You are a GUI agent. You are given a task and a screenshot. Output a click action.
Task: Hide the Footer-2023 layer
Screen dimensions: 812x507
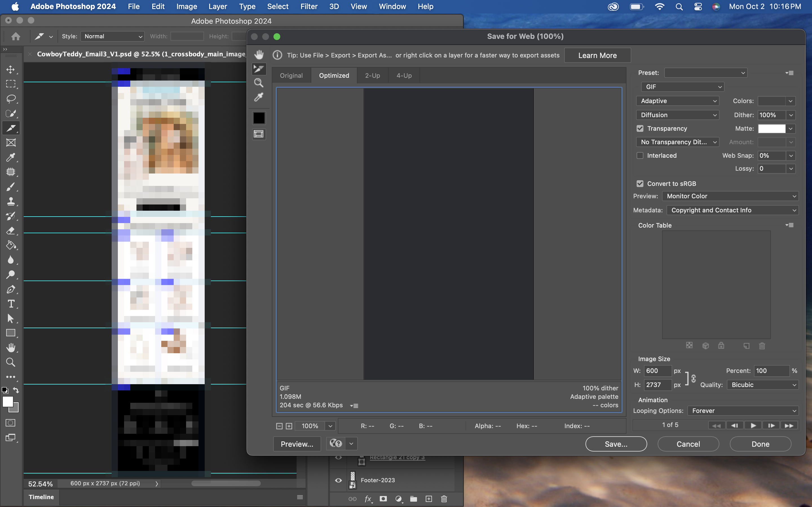tap(338, 480)
